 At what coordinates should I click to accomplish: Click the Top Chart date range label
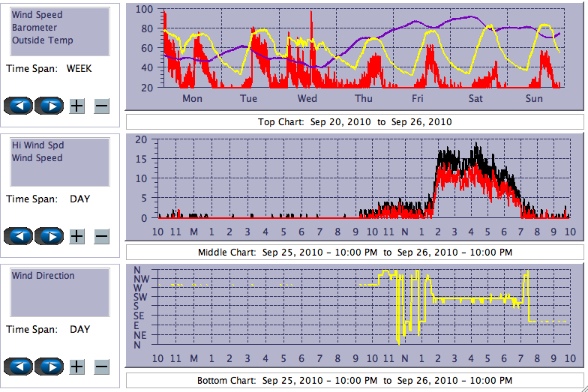(355, 121)
